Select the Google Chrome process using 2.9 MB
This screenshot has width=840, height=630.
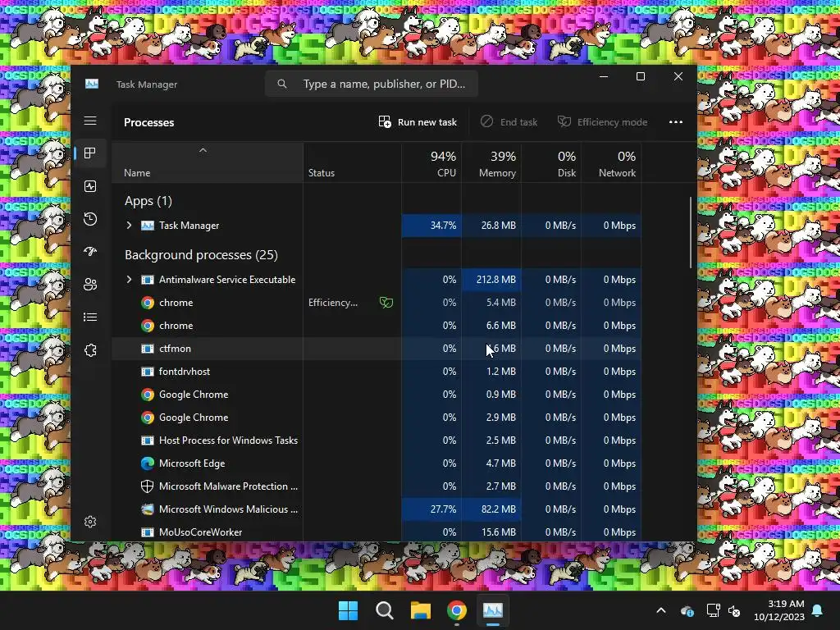point(377,418)
